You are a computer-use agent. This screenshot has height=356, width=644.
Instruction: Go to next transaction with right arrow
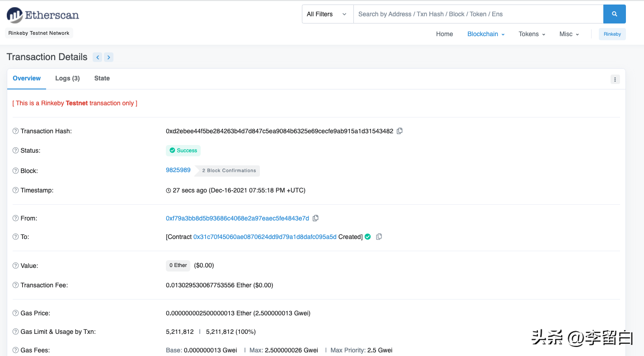click(x=108, y=57)
